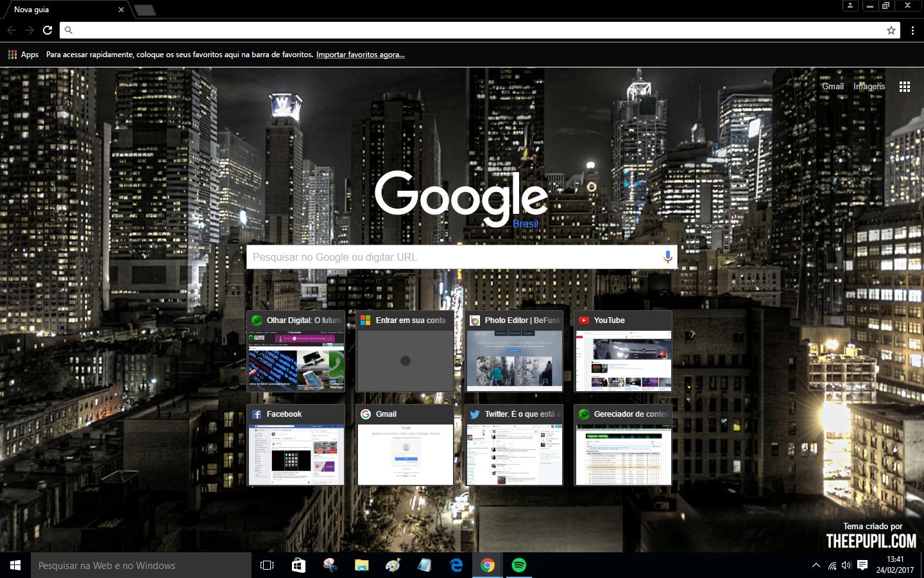Screen dimensions: 924x578
Task: Close the Nova guia tab
Action: pyautogui.click(x=121, y=10)
